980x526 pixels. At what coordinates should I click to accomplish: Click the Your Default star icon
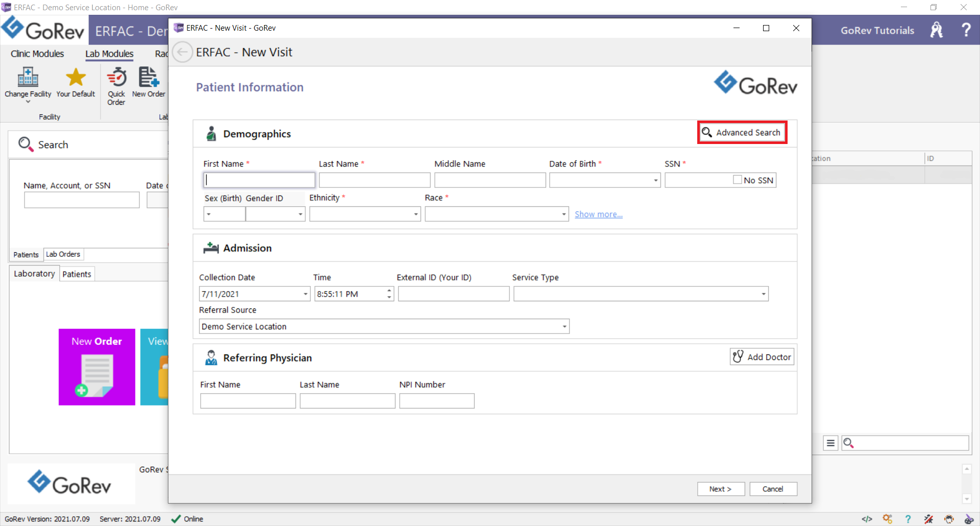pos(76,77)
